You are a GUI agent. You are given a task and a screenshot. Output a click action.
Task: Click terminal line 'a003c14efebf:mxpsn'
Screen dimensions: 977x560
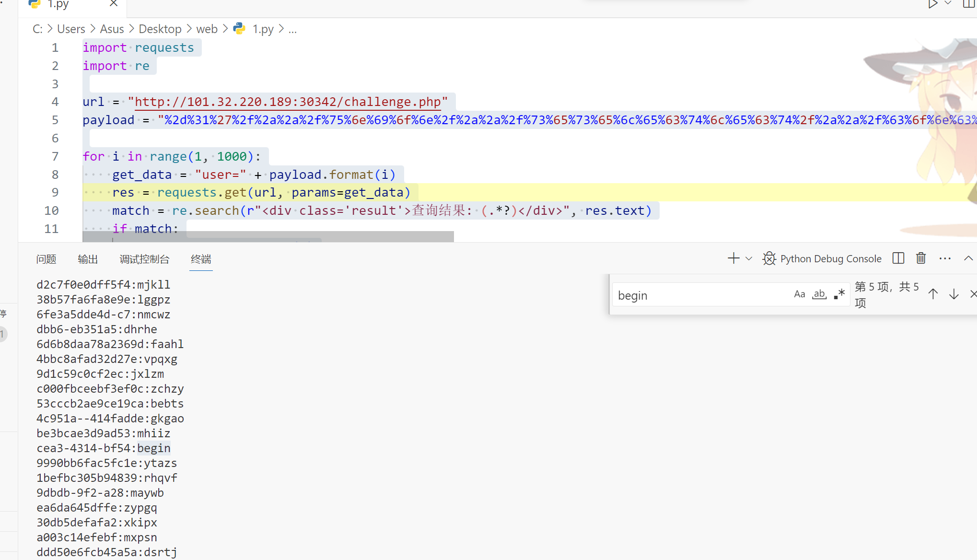(96, 537)
